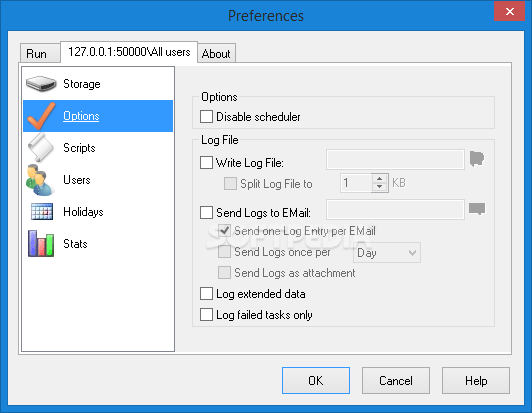Open the Scripts scroll icon

tap(41, 148)
